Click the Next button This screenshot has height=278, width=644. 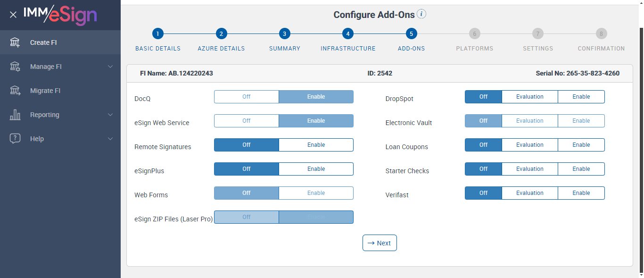(380, 243)
